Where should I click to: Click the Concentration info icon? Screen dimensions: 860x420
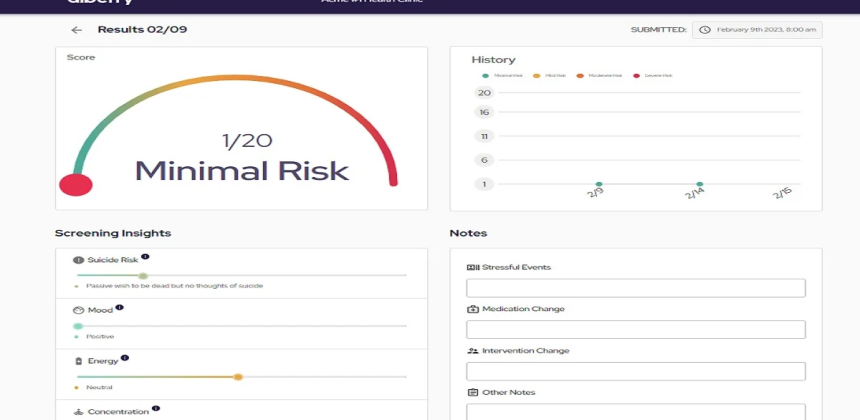pos(156,409)
